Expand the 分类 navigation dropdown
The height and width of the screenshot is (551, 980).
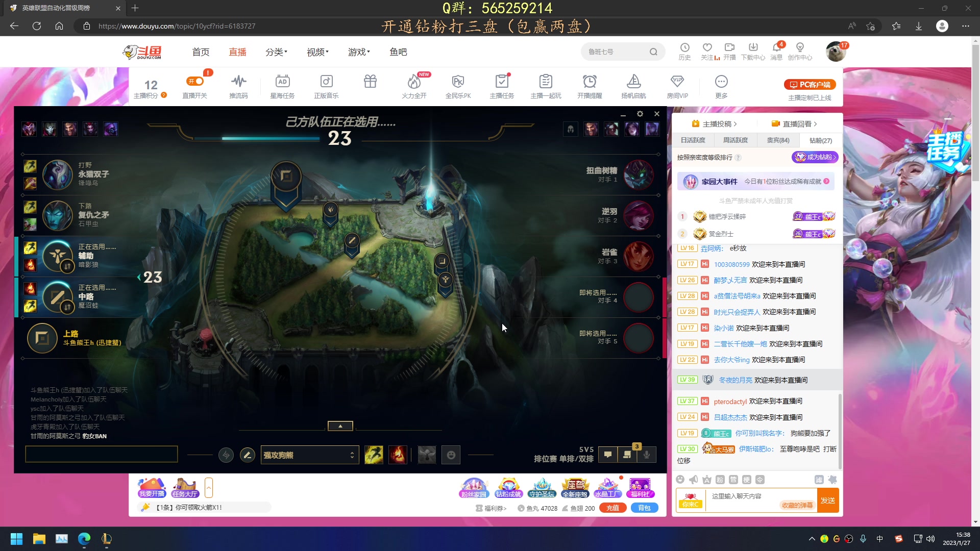pyautogui.click(x=276, y=52)
